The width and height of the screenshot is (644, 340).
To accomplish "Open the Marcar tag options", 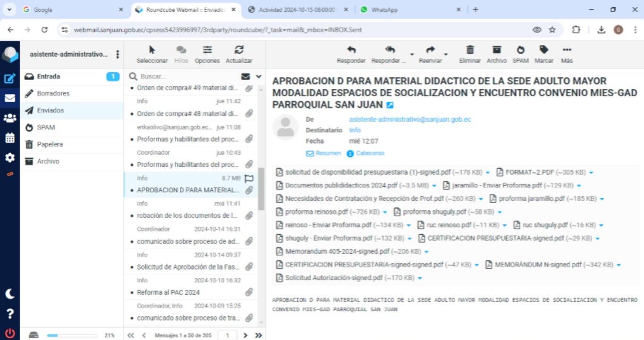I will 544,50.
